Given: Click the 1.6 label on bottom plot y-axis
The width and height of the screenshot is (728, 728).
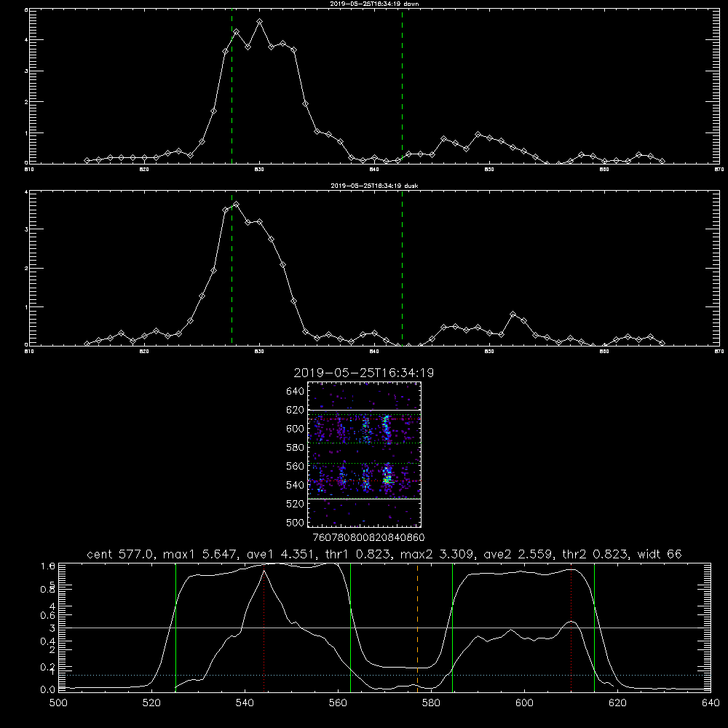Looking at the screenshot, I should 48,566.
